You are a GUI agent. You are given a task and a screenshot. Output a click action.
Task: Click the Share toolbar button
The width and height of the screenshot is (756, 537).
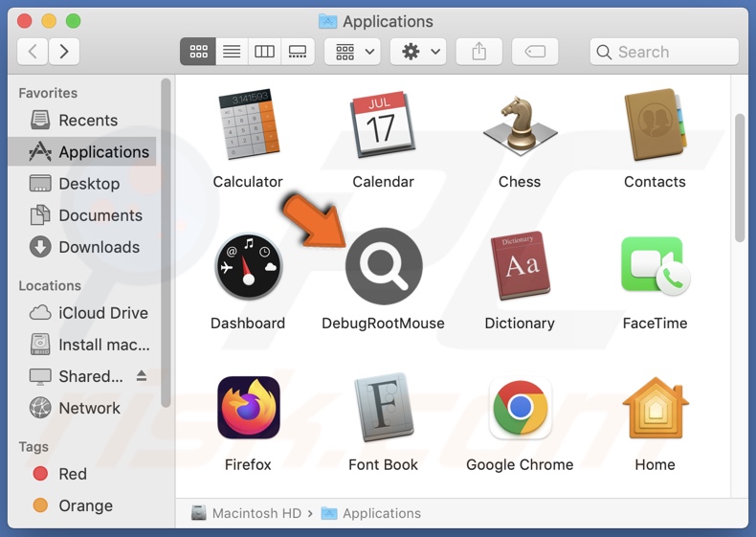coord(478,51)
